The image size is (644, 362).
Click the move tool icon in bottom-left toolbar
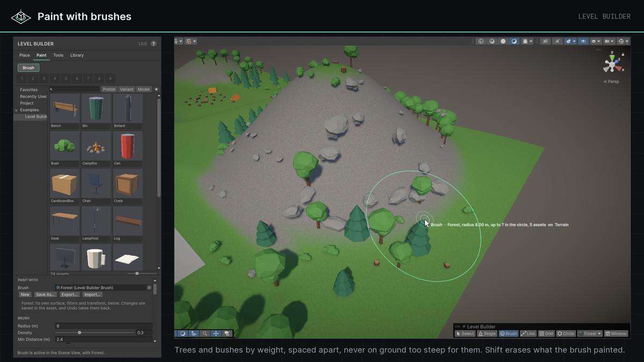click(x=216, y=333)
